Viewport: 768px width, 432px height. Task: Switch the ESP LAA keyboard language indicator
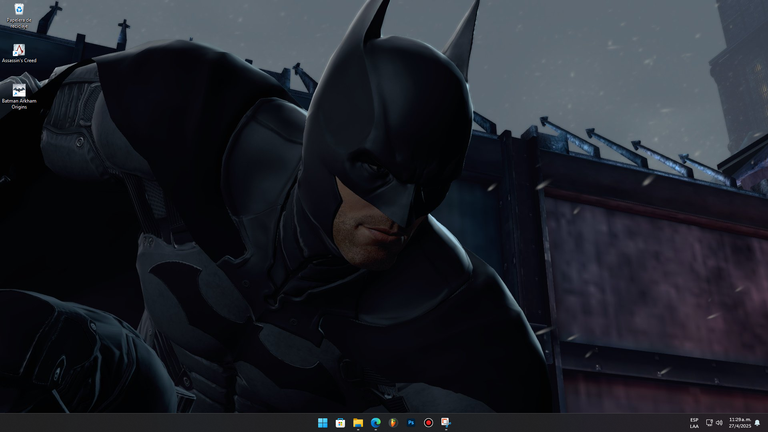coord(694,423)
